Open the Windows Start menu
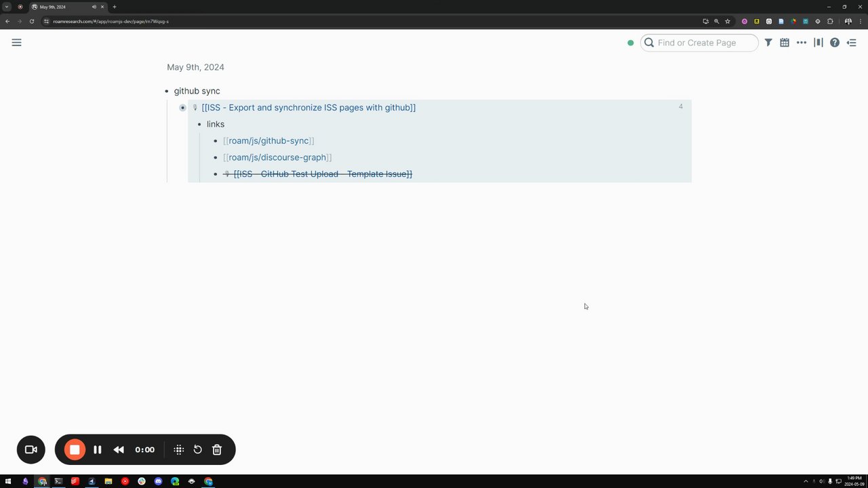 coord(9,481)
